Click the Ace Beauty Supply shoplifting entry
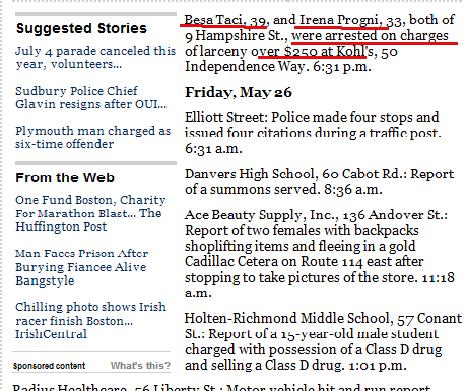466x391 pixels. point(320,254)
